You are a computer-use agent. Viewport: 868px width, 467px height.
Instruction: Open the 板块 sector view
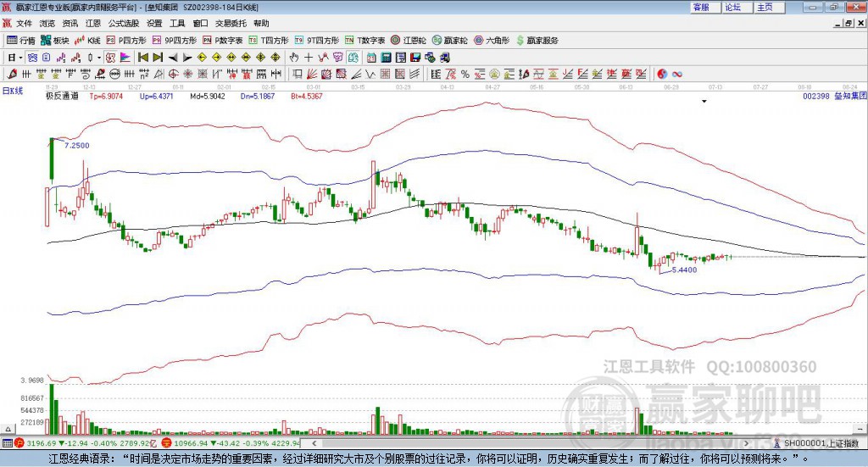[x=55, y=41]
